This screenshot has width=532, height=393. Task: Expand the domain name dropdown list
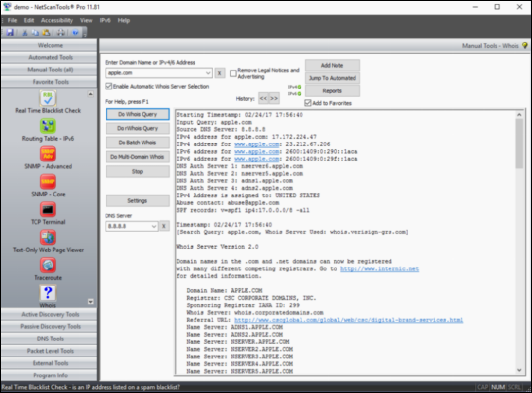pyautogui.click(x=208, y=73)
